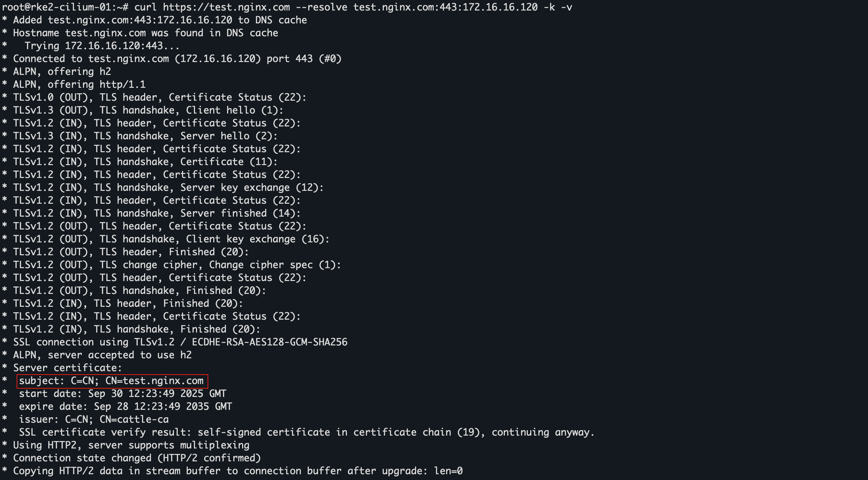The width and height of the screenshot is (868, 480).
Task: Click the "Using HTTP2, server supports multiplexing" line
Action: [x=131, y=445]
